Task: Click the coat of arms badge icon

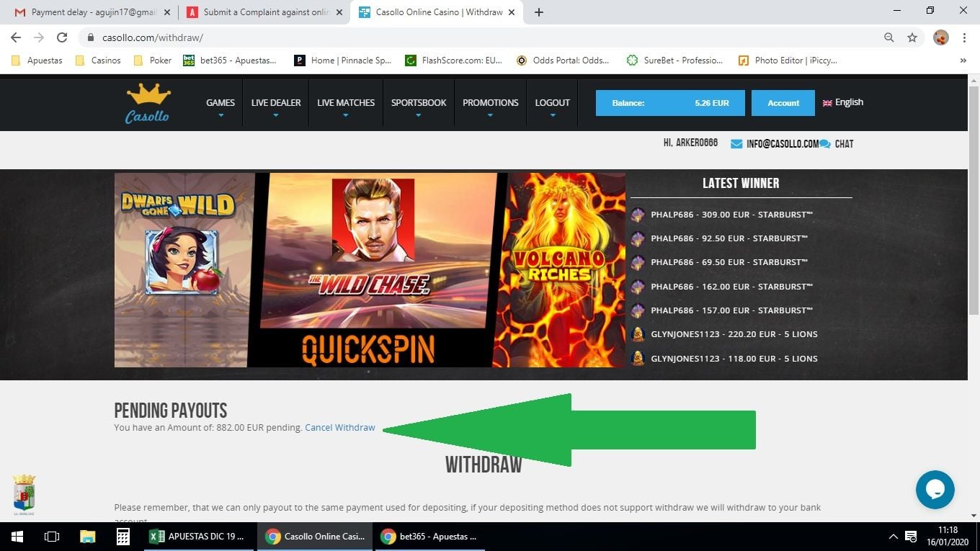Action: [x=24, y=494]
